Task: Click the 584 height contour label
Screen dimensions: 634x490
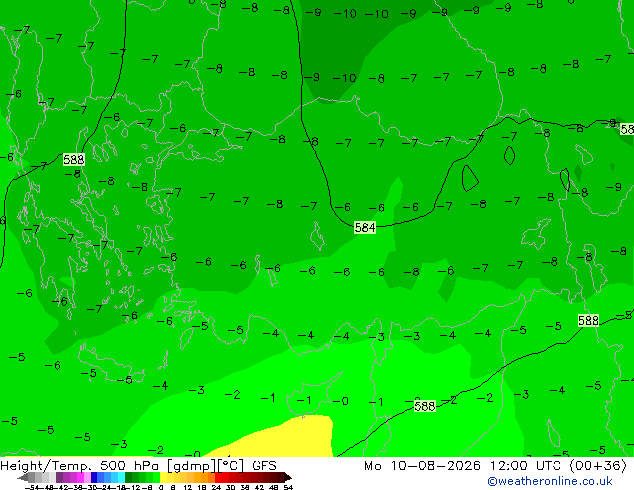Action: (x=365, y=228)
